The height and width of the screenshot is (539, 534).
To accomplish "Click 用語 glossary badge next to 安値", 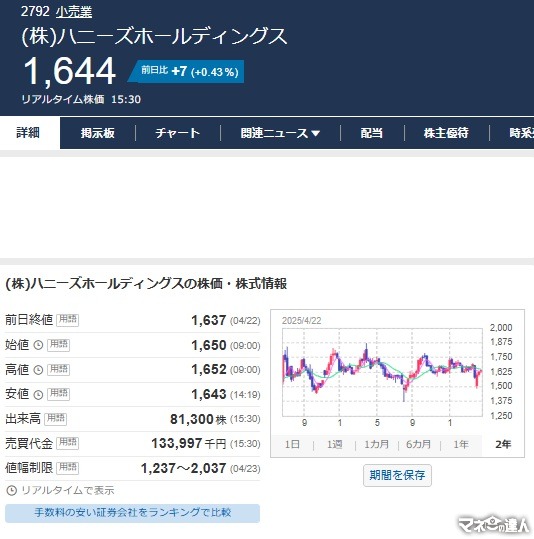I will click(x=58, y=394).
